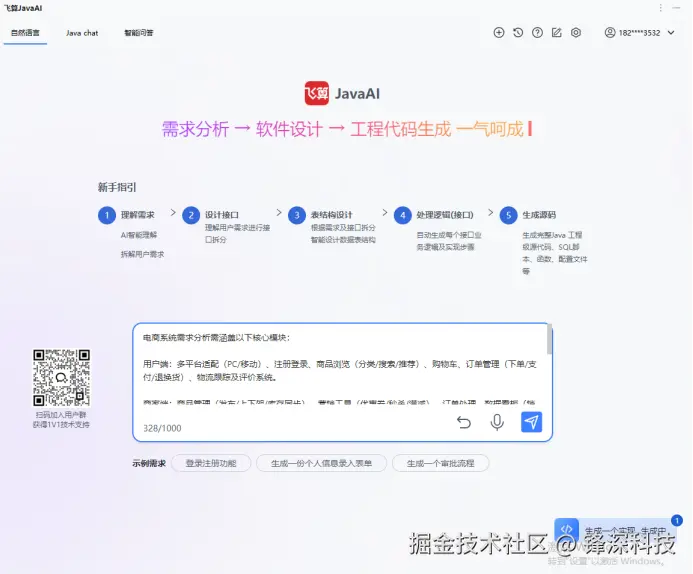Choose example 生成一份个人信息录入表单
The width and height of the screenshot is (693, 574).
tap(321, 463)
